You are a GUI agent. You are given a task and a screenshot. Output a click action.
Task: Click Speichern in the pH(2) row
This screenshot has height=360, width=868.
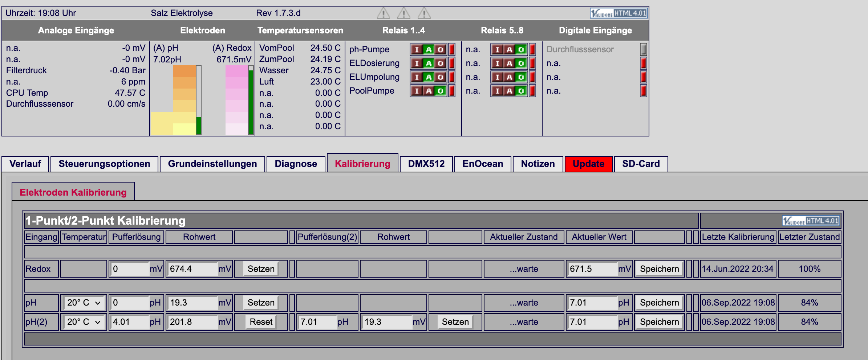[660, 322]
